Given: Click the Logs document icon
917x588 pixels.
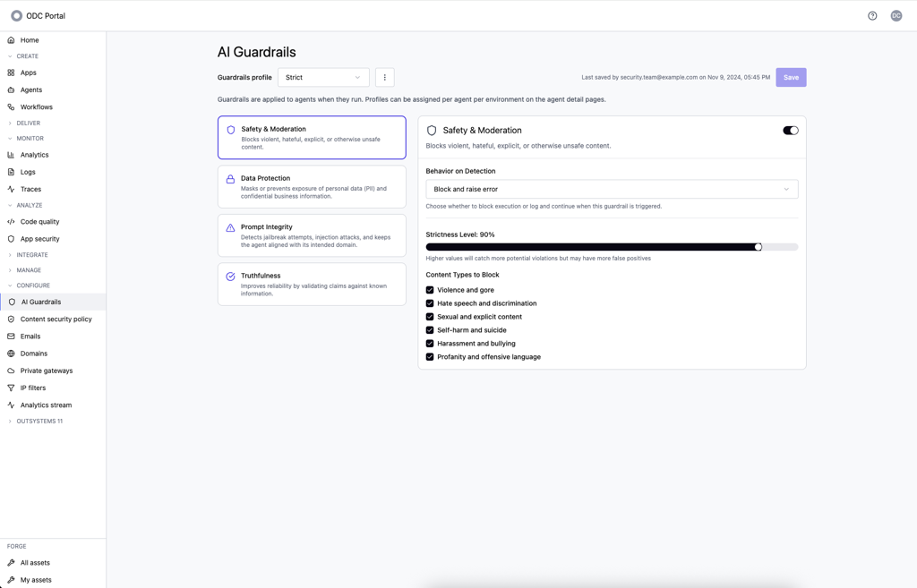Looking at the screenshot, I should (x=11, y=172).
